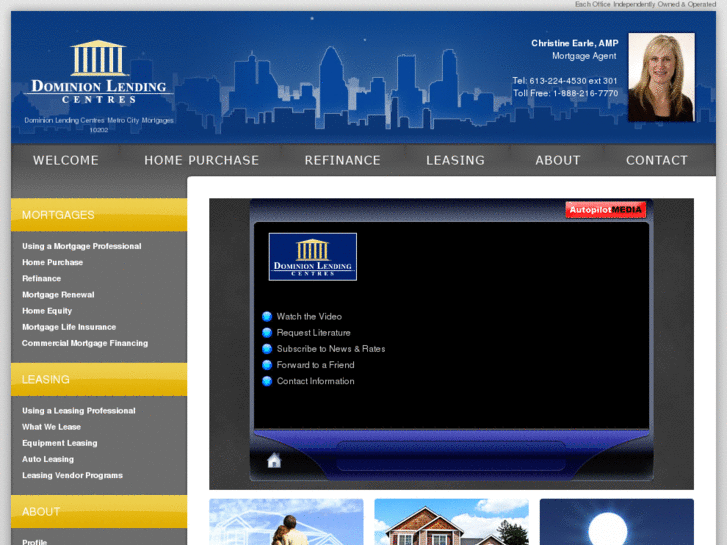Open Using a Mortgage Professional link
Image resolution: width=727 pixels, height=545 pixels.
coord(82,246)
